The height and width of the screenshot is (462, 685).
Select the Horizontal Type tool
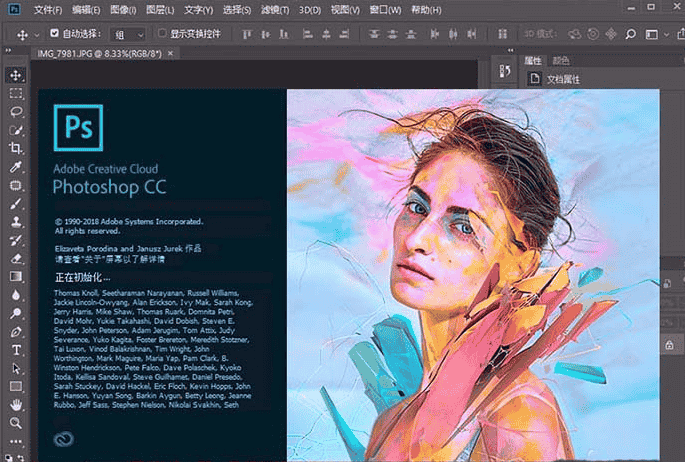[16, 350]
